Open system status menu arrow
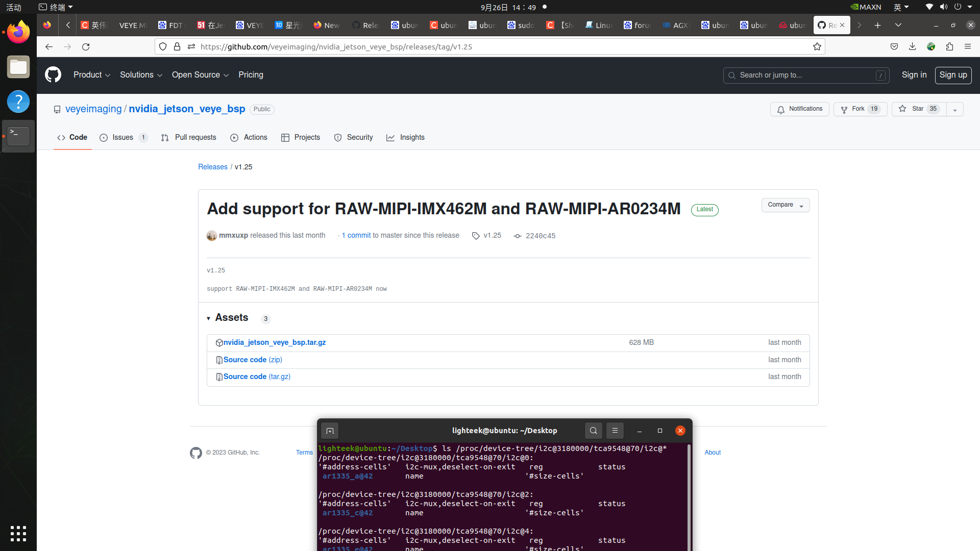Viewport: 980px width, 551px height. tap(969, 7)
